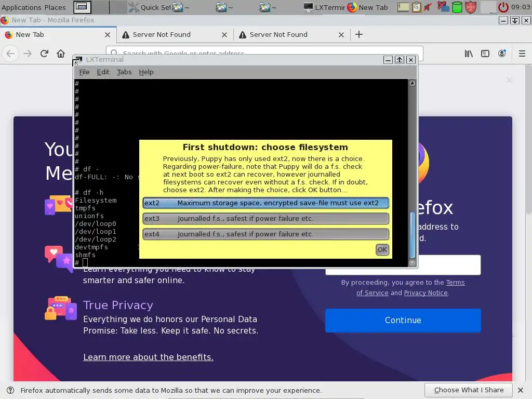Switch to the New Tab browser tab
This screenshot has height=399, width=532.
[54, 35]
